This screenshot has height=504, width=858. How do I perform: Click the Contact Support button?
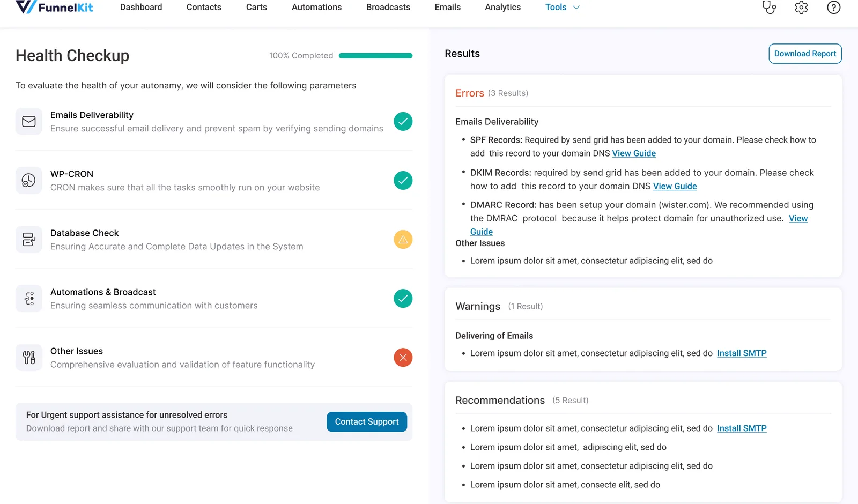(367, 422)
